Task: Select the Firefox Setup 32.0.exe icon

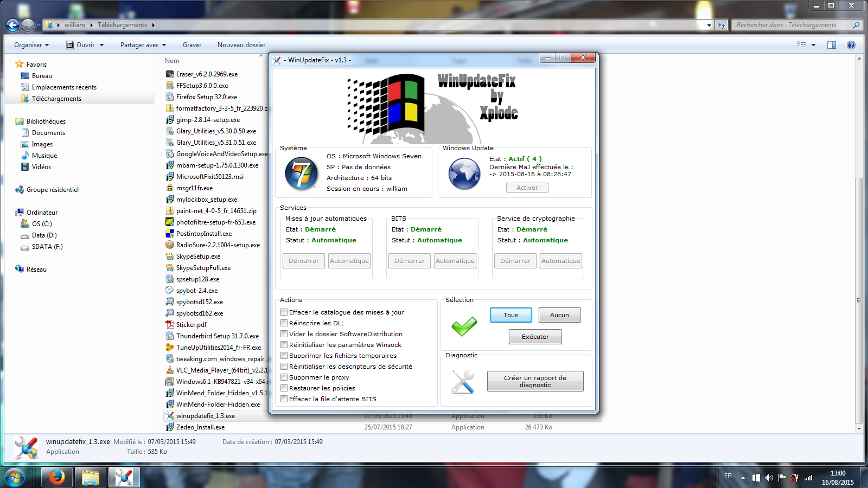Action: tap(170, 97)
